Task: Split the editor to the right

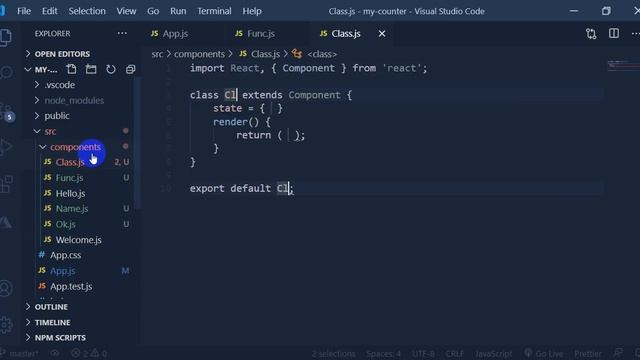Action: (614, 33)
